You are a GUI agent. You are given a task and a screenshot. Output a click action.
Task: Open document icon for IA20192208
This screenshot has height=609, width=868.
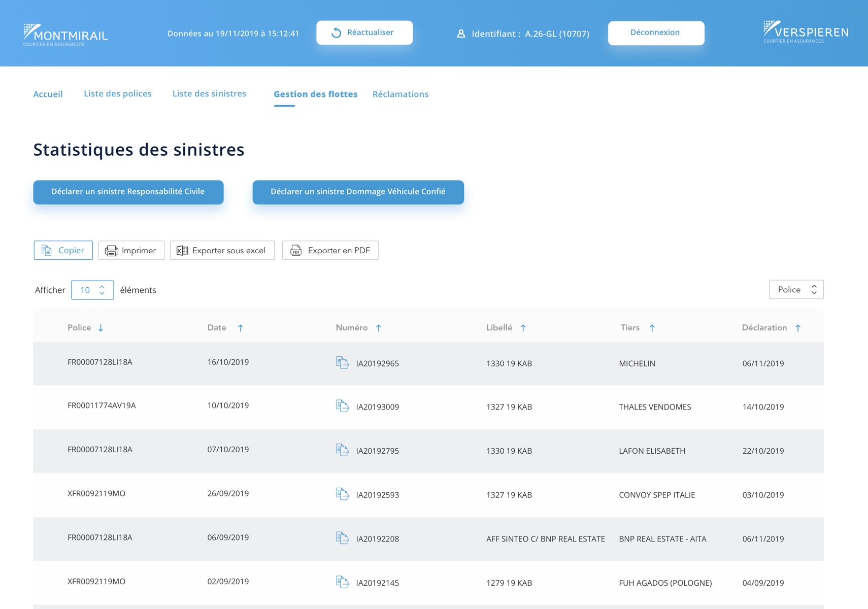(x=343, y=538)
